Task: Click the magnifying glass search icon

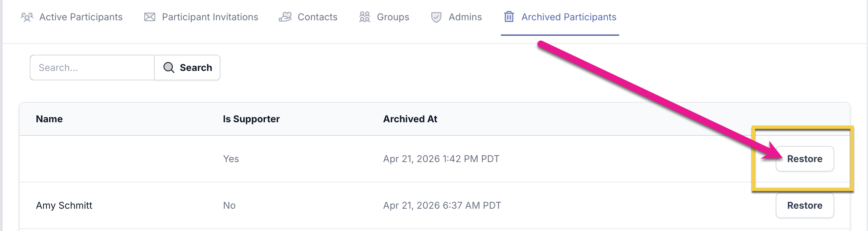Action: coord(169,68)
